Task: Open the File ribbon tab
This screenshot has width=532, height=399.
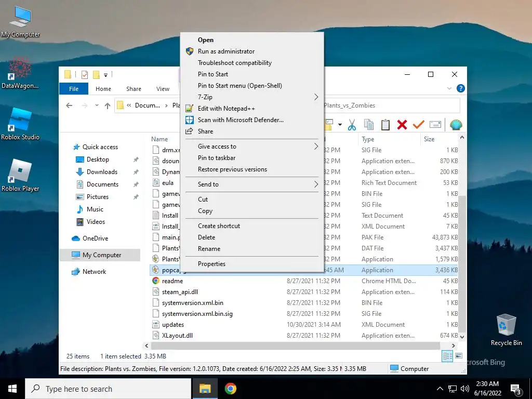Action: tap(74, 89)
